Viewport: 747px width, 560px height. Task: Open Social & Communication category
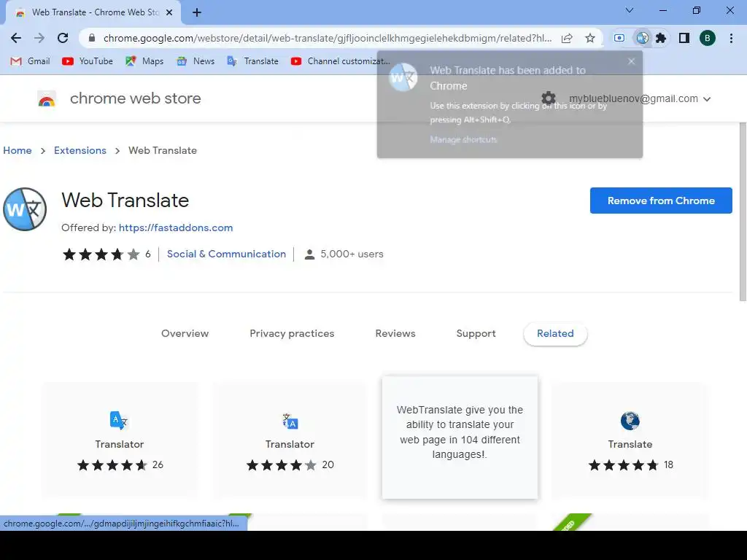pos(226,254)
